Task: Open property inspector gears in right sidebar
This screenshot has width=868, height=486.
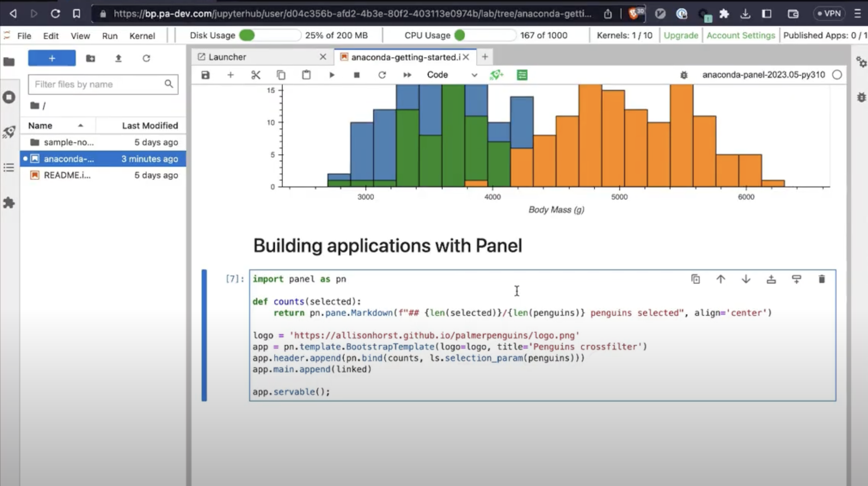Action: 861,62
